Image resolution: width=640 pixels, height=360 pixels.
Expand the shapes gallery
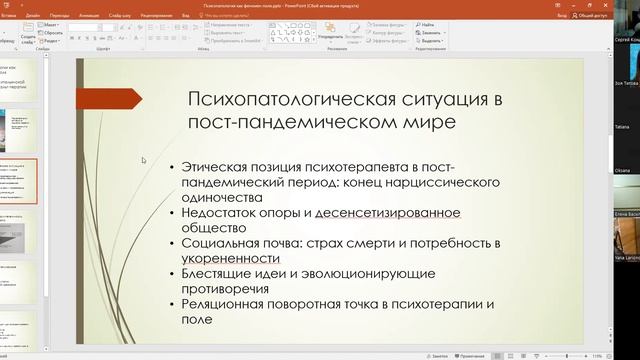click(x=314, y=40)
